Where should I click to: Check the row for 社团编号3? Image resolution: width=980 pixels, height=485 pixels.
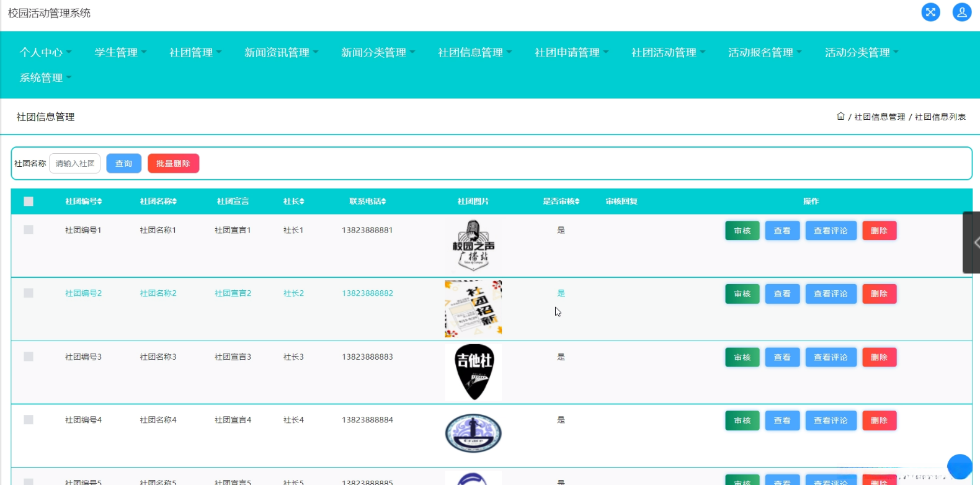(29, 357)
